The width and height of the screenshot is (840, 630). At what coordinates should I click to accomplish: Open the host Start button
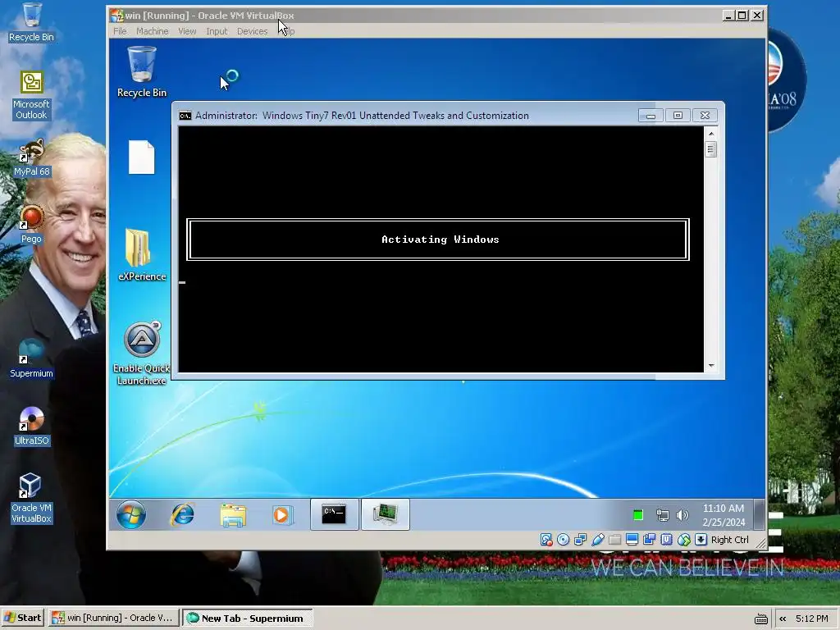pyautogui.click(x=24, y=619)
